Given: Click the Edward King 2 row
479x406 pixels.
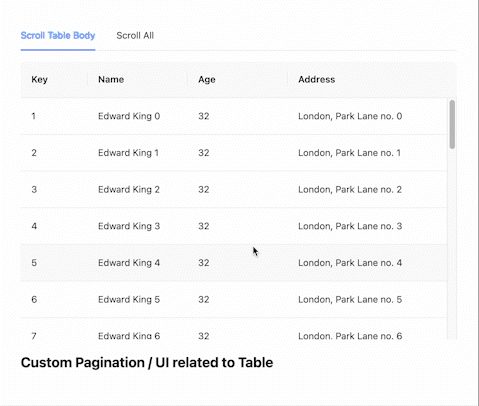Looking at the screenshot, I should point(234,190).
